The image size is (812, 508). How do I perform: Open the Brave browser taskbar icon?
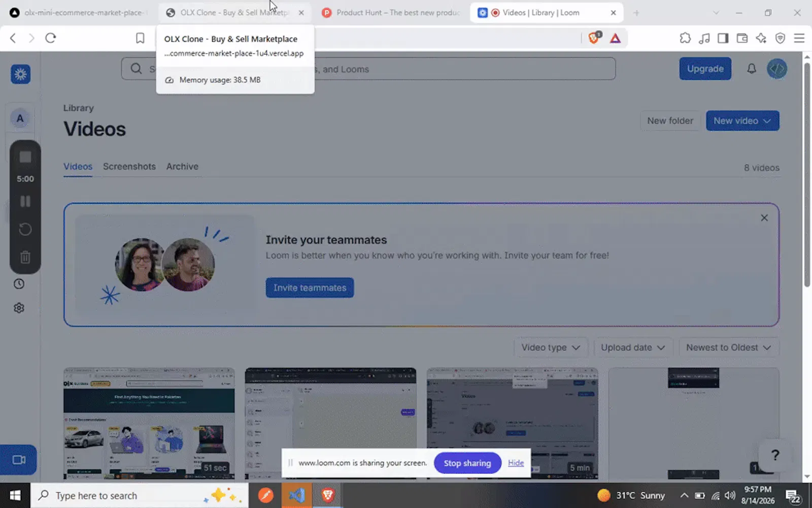328,495
